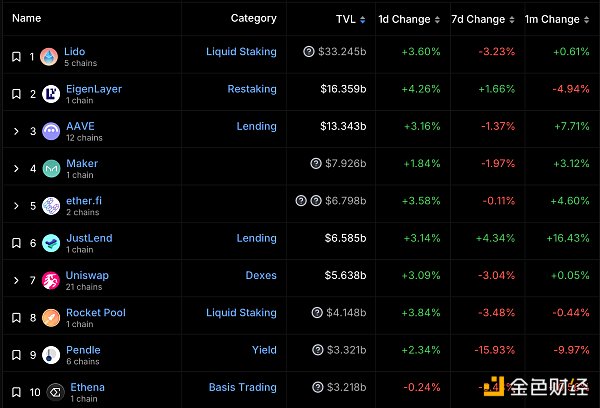Sort by 7d Change column header
This screenshot has height=408, width=600.
(477, 19)
